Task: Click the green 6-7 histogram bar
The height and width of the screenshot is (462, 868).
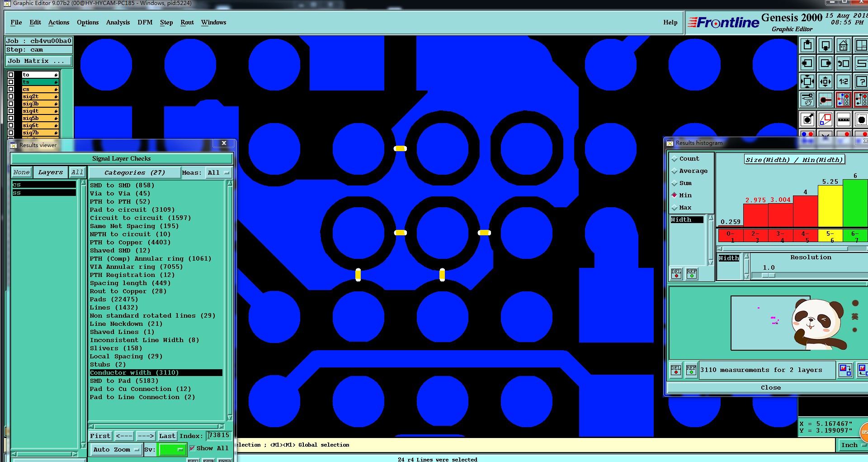Action: (855, 203)
